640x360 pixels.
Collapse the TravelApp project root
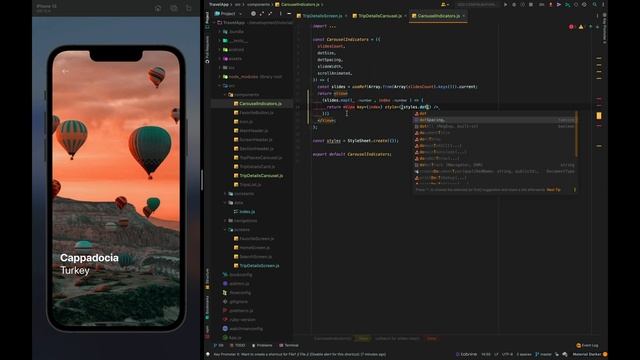(215, 23)
